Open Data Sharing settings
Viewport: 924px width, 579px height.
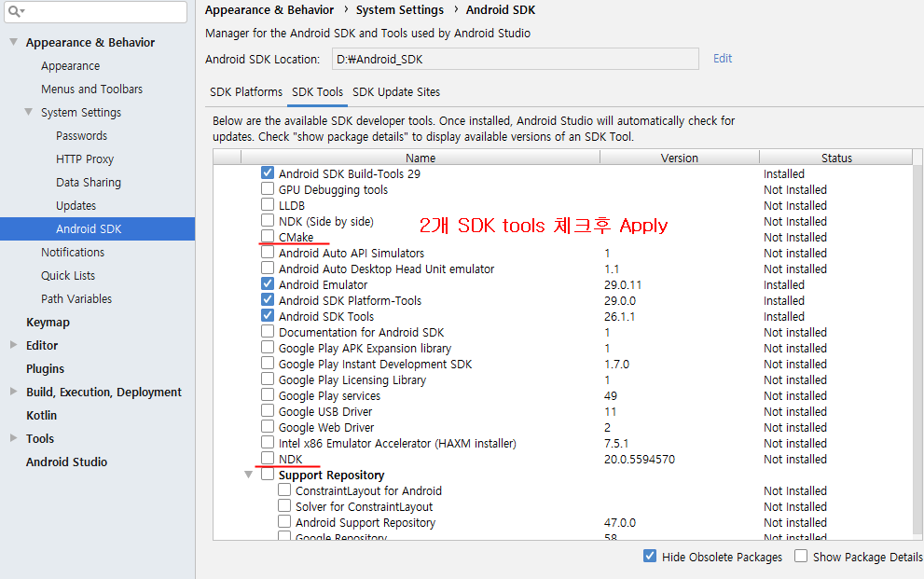click(89, 182)
